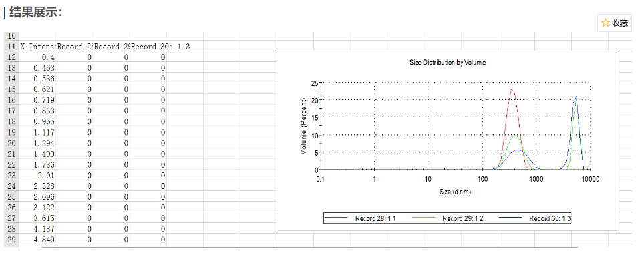644x261 pixels.
Task: Click the star favorite icon
Action: pyautogui.click(x=605, y=23)
